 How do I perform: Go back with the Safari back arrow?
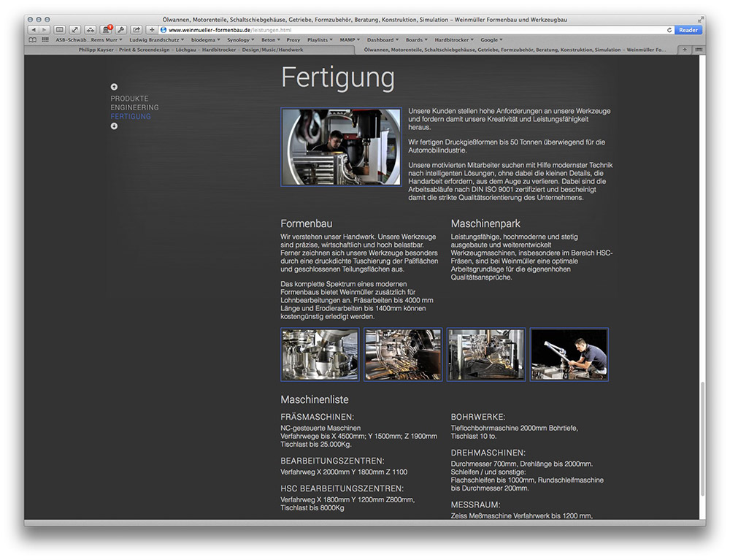click(33, 30)
